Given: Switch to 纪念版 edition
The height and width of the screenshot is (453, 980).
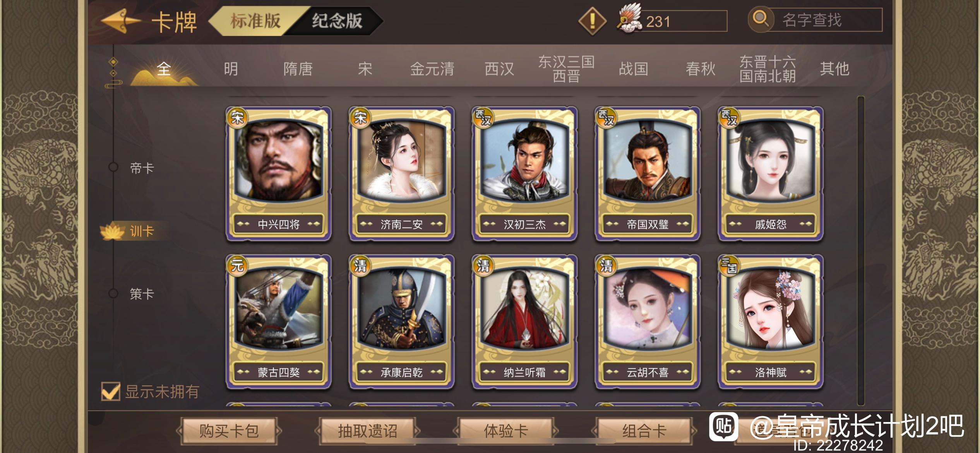Looking at the screenshot, I should click(x=338, y=21).
